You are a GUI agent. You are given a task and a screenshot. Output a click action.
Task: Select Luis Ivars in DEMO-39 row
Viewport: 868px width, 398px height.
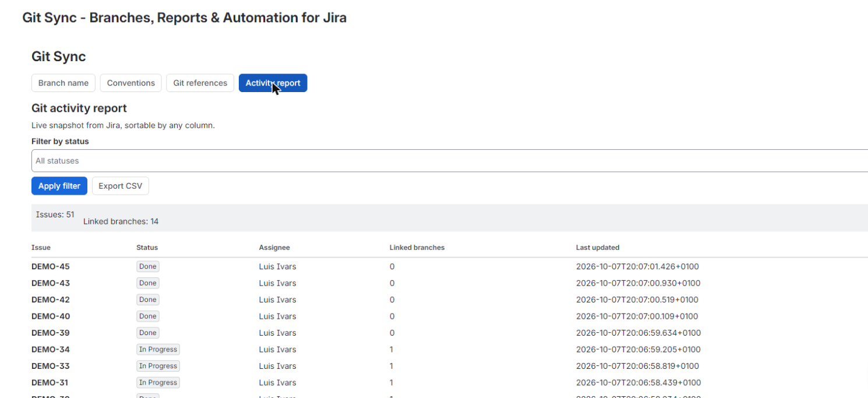(278, 333)
